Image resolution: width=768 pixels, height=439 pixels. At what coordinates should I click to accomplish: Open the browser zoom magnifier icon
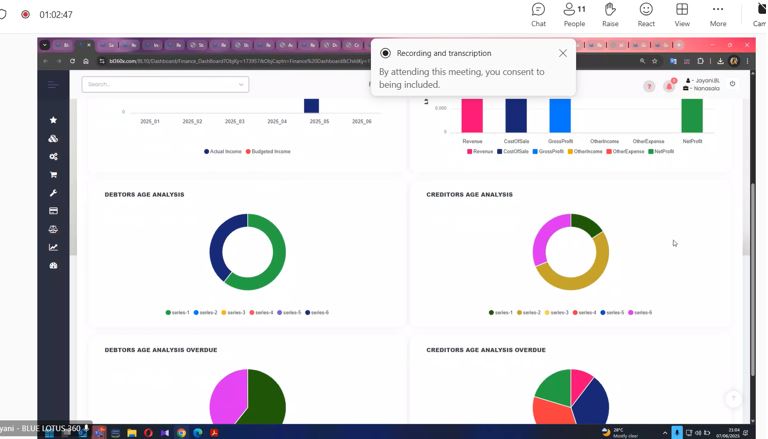coord(642,61)
